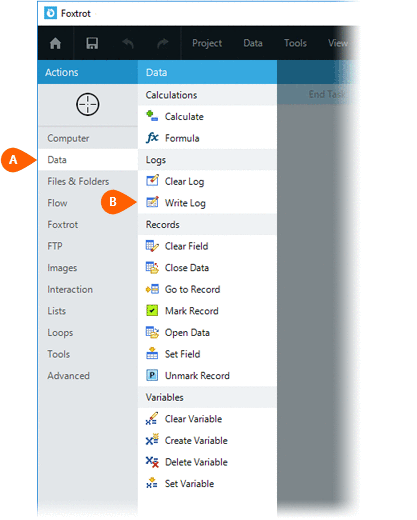Click the Set Variable label
This screenshot has height=520, width=417.
[189, 484]
